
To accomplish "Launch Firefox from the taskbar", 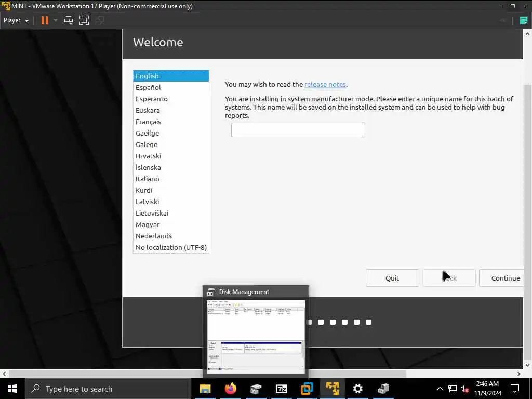I will 230,389.
